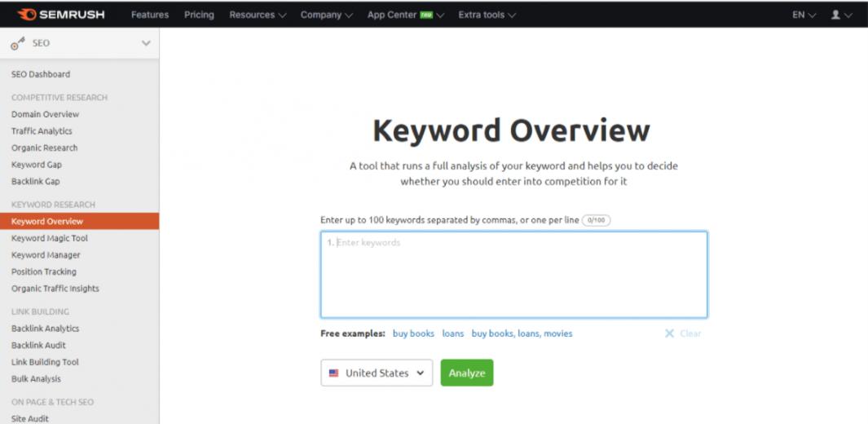Expand the Resources menu

coord(258,15)
